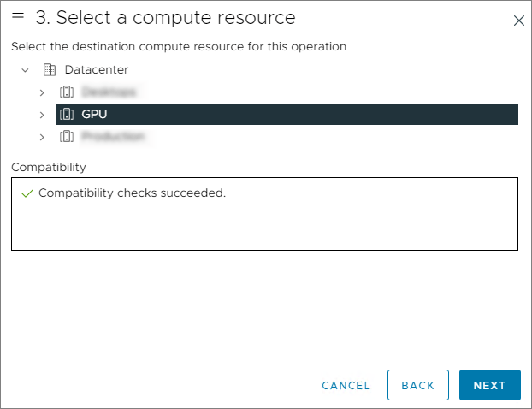Viewport: 532px width, 409px height.
Task: Select the GPU cluster label
Action: tap(94, 114)
